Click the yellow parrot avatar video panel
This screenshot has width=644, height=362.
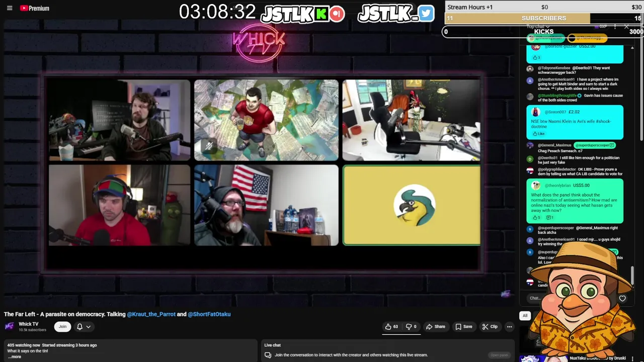point(412,206)
